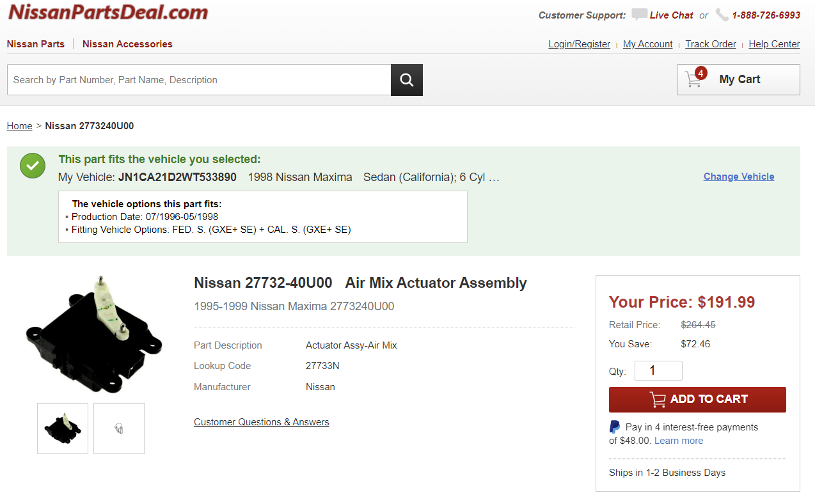Click the Live Chat speech bubble icon

[x=638, y=15]
